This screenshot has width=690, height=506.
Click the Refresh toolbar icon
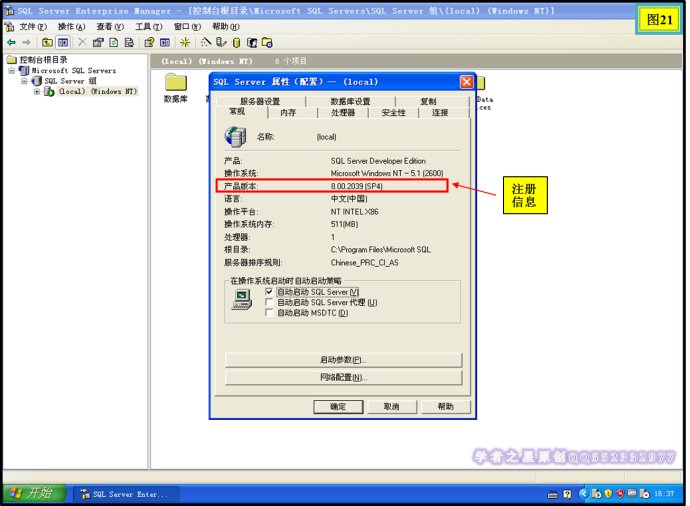[114, 43]
